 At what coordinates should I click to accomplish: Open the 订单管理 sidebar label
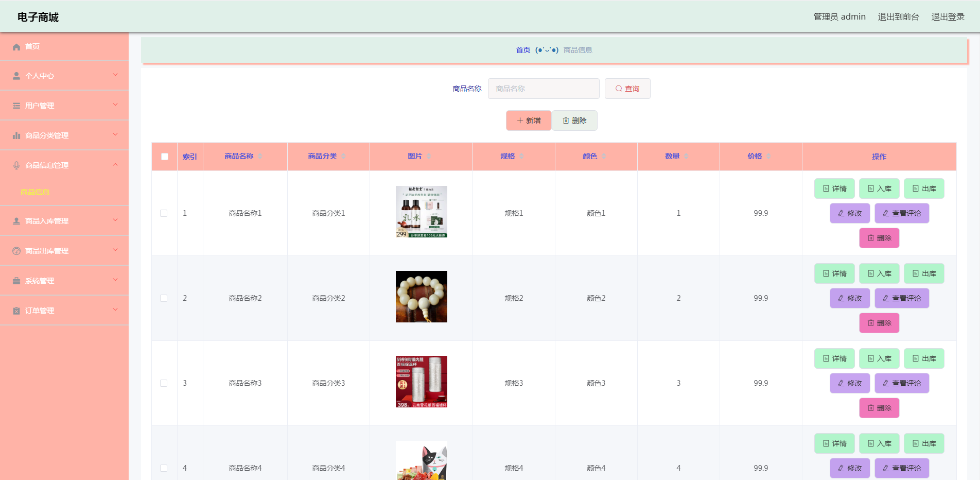point(40,311)
